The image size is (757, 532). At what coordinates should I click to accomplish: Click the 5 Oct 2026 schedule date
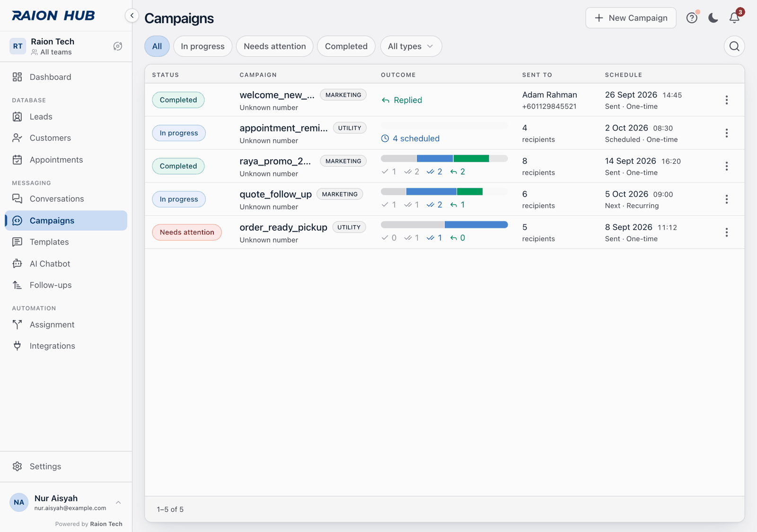tap(626, 194)
